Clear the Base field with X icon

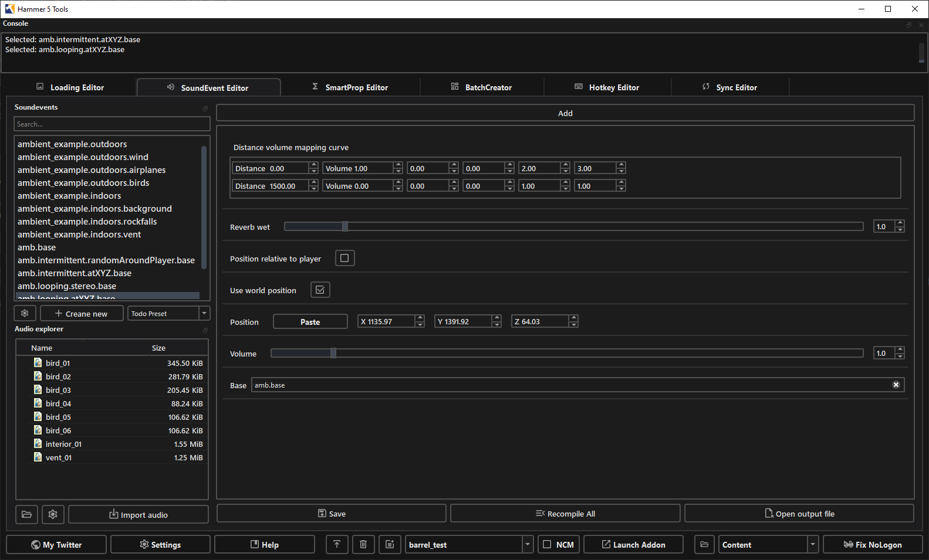click(x=896, y=385)
